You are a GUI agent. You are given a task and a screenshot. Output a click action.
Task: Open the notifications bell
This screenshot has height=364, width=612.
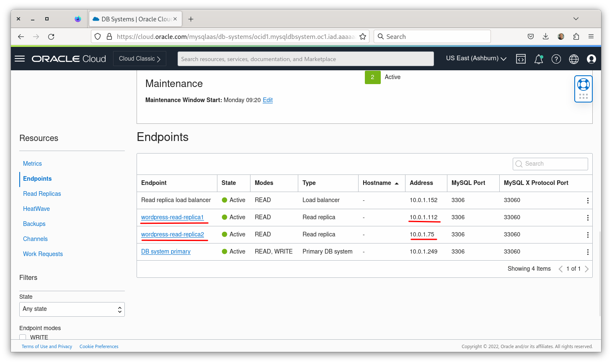(539, 59)
